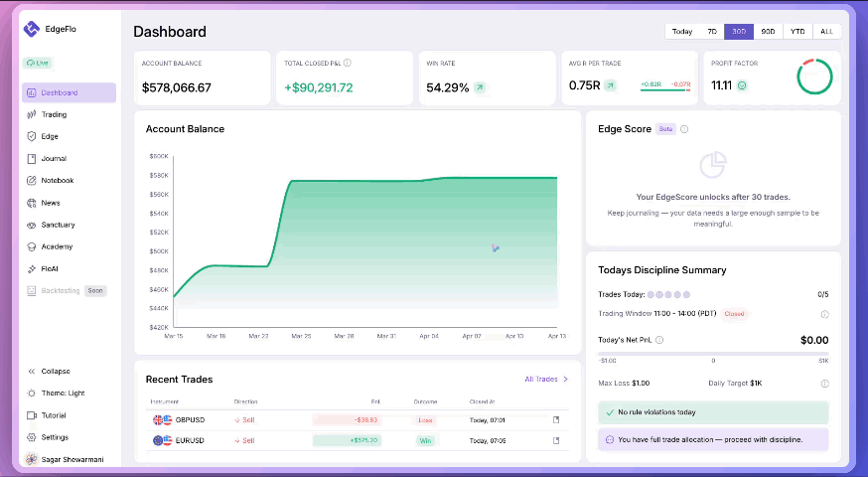
Task: Open Sagar Shewarmani profile avatar
Action: [x=32, y=459]
